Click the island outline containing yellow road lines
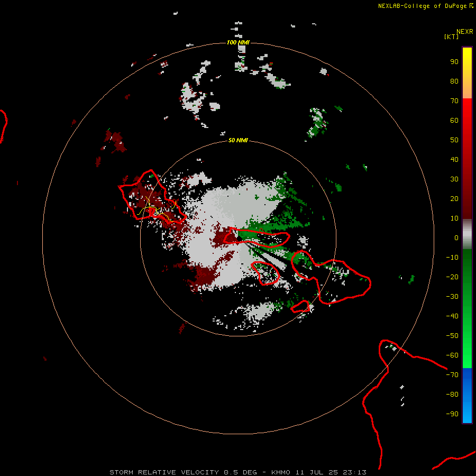 152,197
